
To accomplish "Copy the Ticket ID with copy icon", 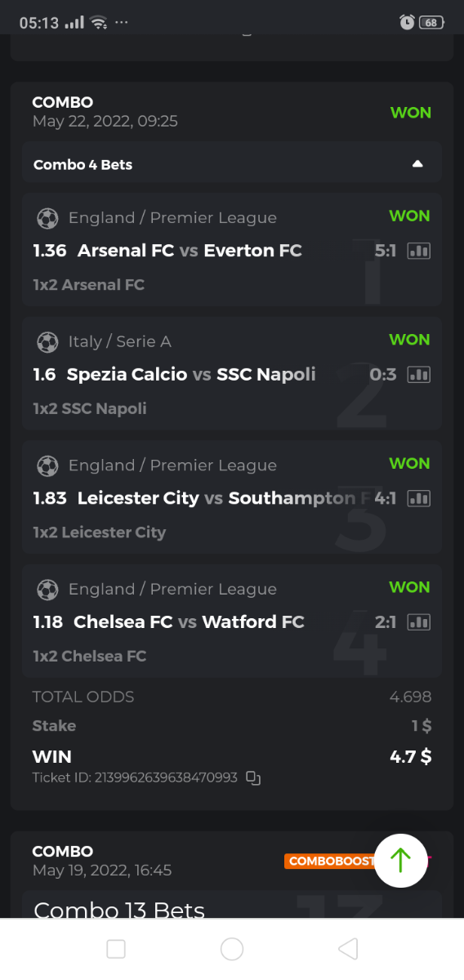I will [253, 778].
